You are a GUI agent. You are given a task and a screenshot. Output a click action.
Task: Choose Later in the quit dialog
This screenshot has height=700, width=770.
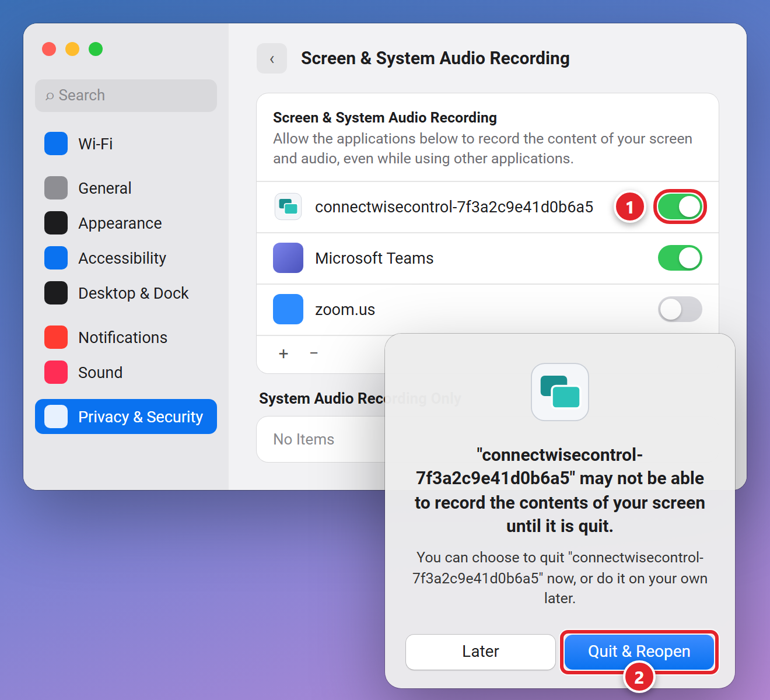pyautogui.click(x=481, y=652)
